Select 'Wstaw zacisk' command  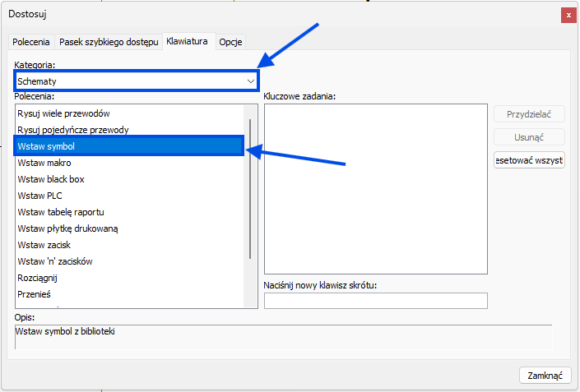click(x=44, y=245)
